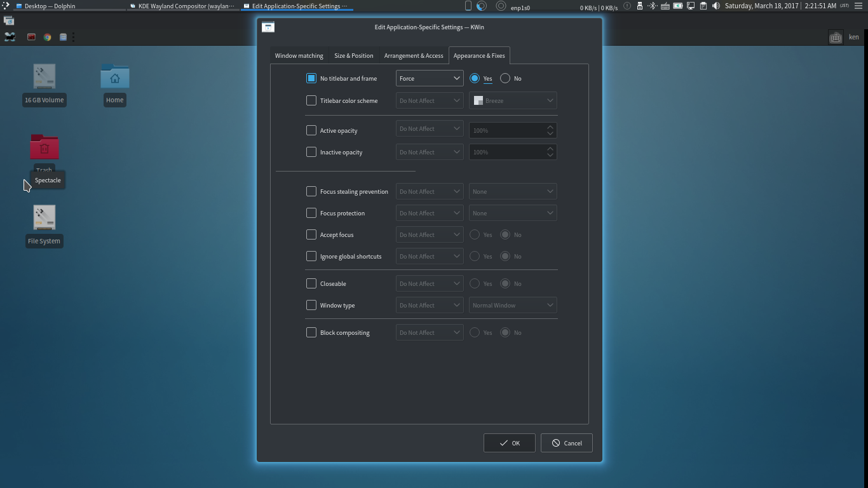Open the battery status tray icon
Viewport: 868px width, 488px height.
[678, 6]
